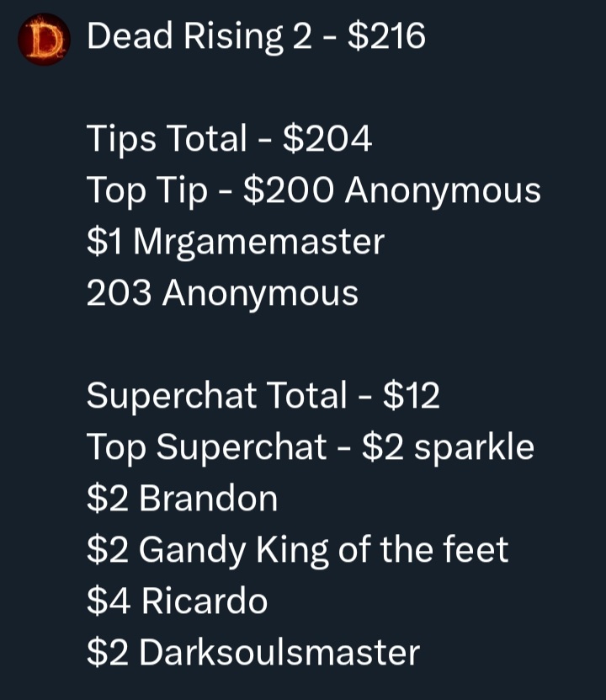The width and height of the screenshot is (606, 700).
Task: Select the $2 Gandy King of the feet entry
Action: click(297, 550)
